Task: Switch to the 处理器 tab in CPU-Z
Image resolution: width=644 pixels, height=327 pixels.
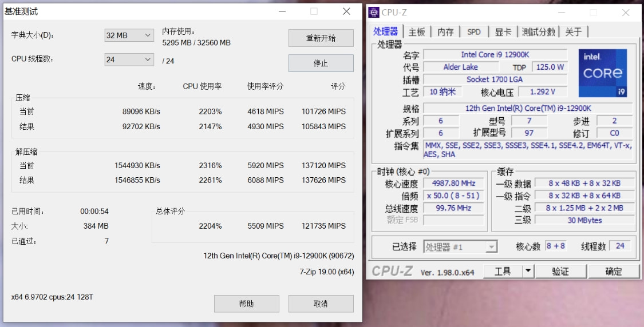Action: [385, 31]
